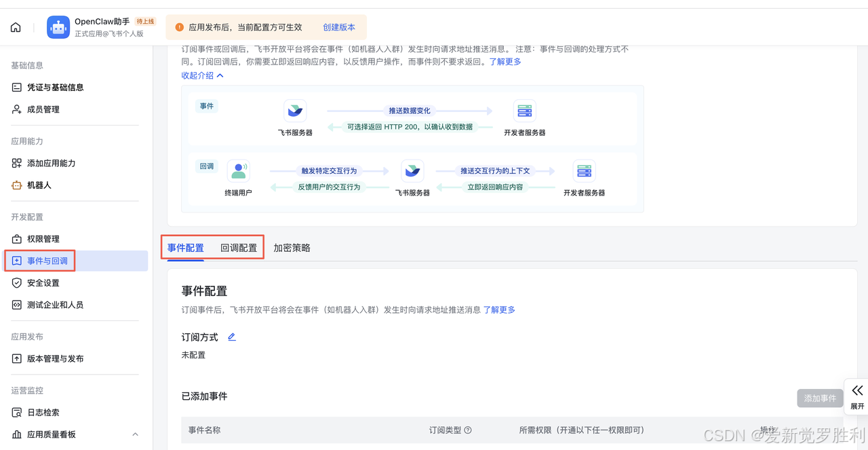Viewport: 868px width, 450px height.
Task: Click the 订阅类型 column header
Action: point(445,430)
